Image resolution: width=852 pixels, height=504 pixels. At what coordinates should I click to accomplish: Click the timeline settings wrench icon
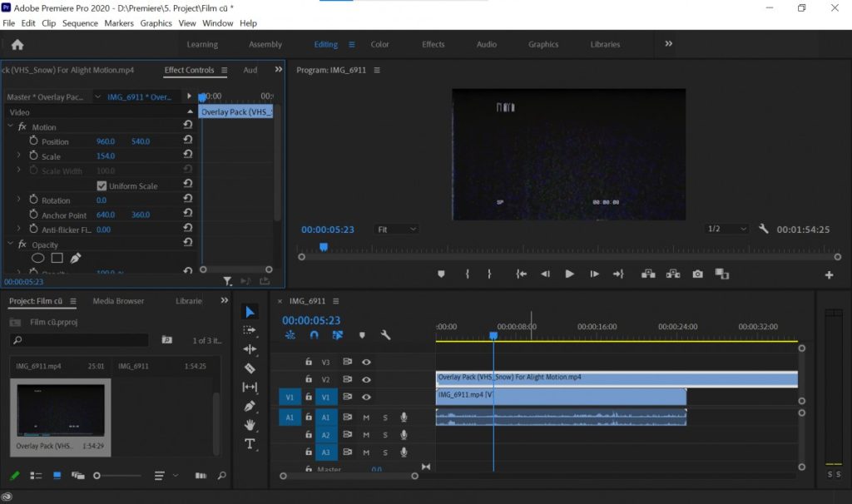point(386,335)
